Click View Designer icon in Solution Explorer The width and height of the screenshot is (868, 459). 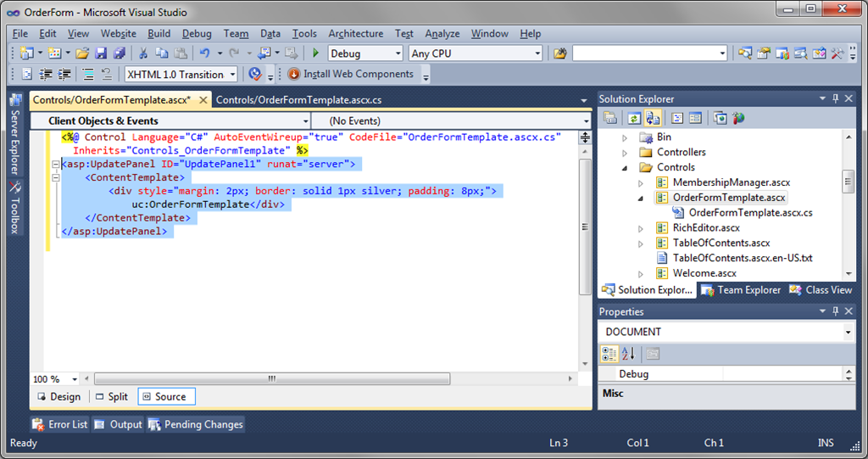(696, 118)
